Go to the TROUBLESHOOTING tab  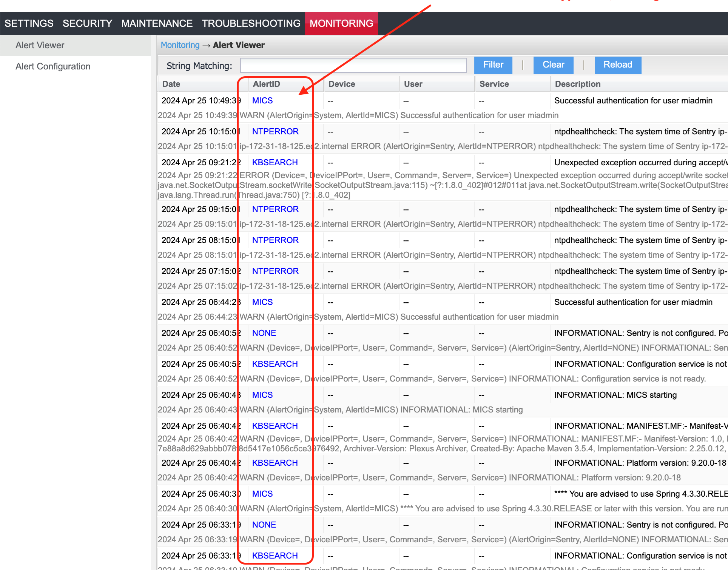[251, 23]
